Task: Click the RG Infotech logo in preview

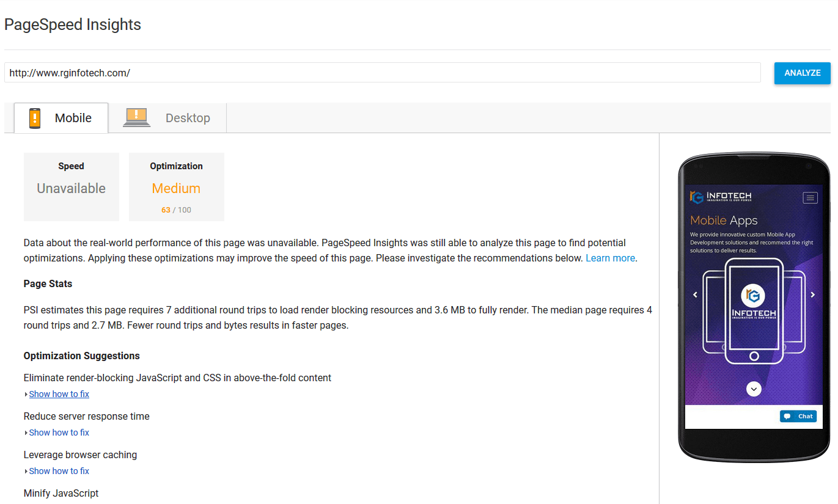Action: (720, 197)
